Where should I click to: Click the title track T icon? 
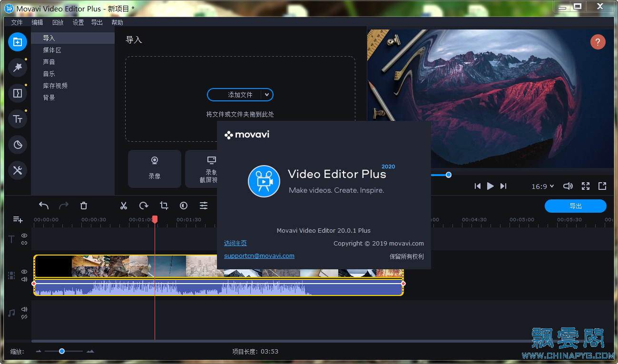pos(11,239)
